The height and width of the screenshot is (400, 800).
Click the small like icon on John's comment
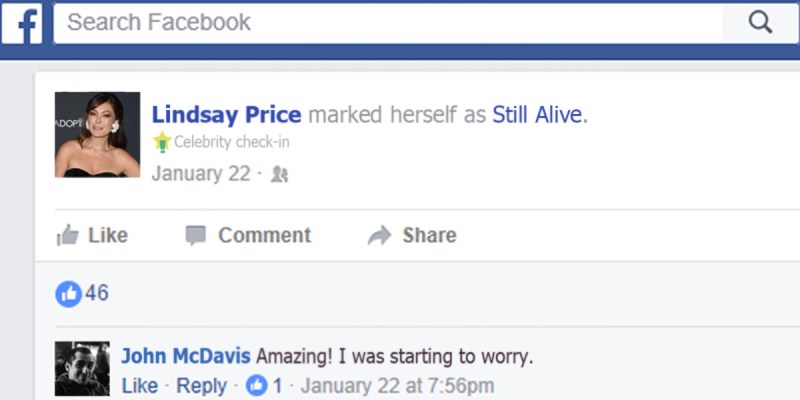257,386
